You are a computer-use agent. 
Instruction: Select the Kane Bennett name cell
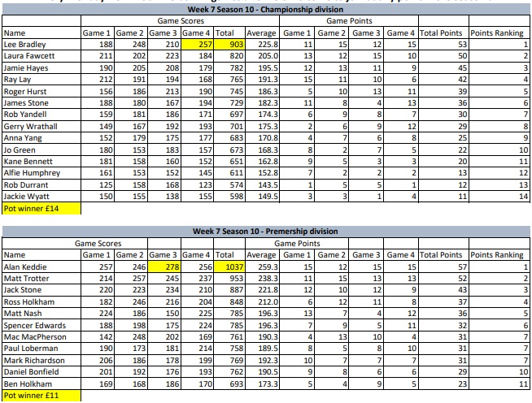coord(41,162)
